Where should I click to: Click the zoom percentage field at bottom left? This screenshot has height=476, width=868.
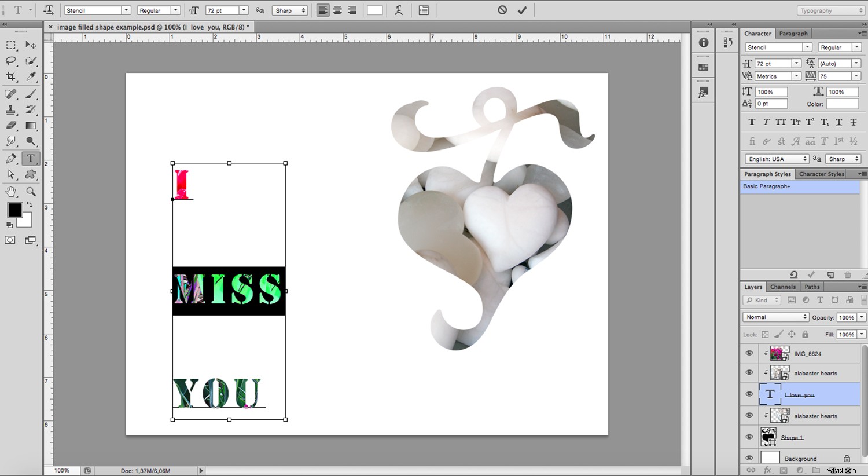click(x=62, y=470)
